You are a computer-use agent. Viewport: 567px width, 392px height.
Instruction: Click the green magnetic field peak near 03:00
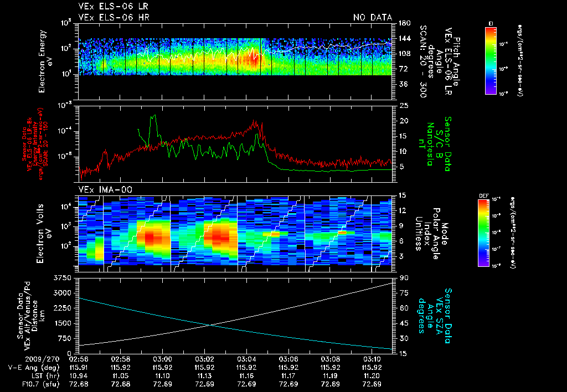point(154,116)
